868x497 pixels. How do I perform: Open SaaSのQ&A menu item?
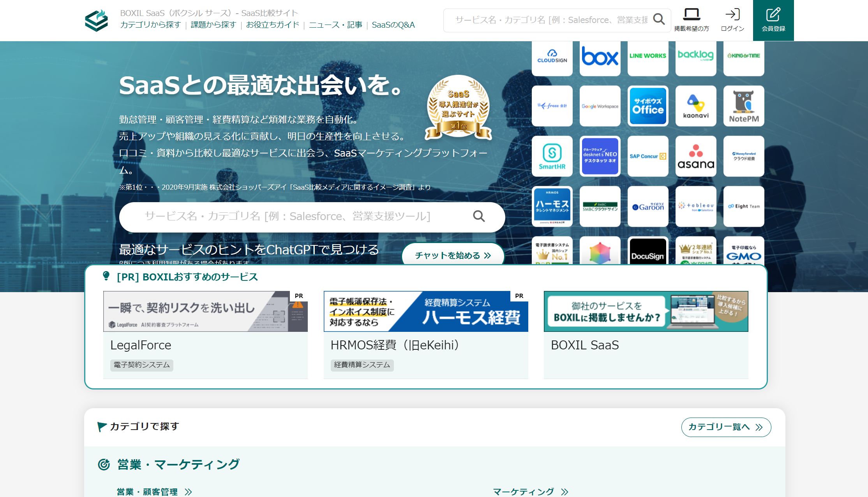393,25
